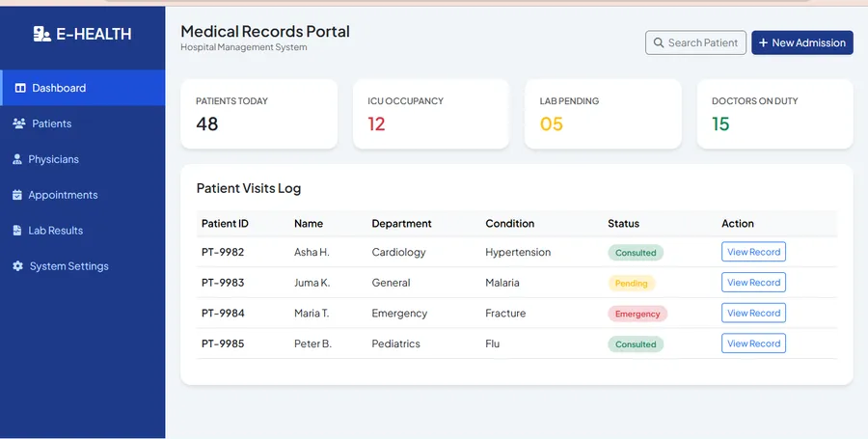Click the Patients group icon
Image resolution: width=868 pixels, height=439 pixels.
(19, 123)
